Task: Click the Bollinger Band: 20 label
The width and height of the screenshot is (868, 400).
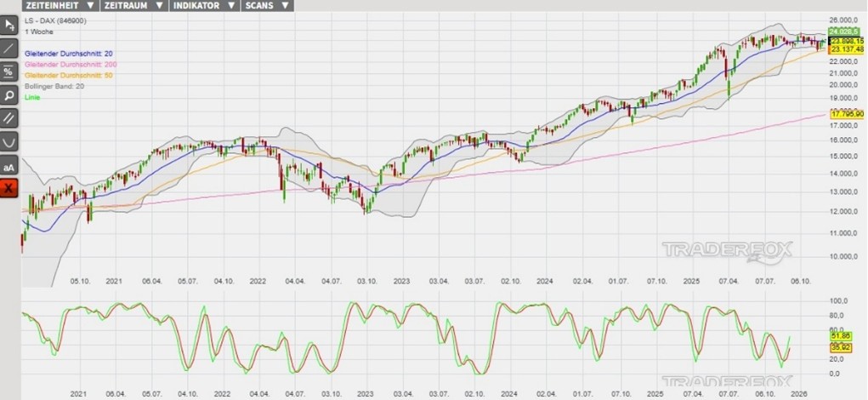Action: coord(55,86)
